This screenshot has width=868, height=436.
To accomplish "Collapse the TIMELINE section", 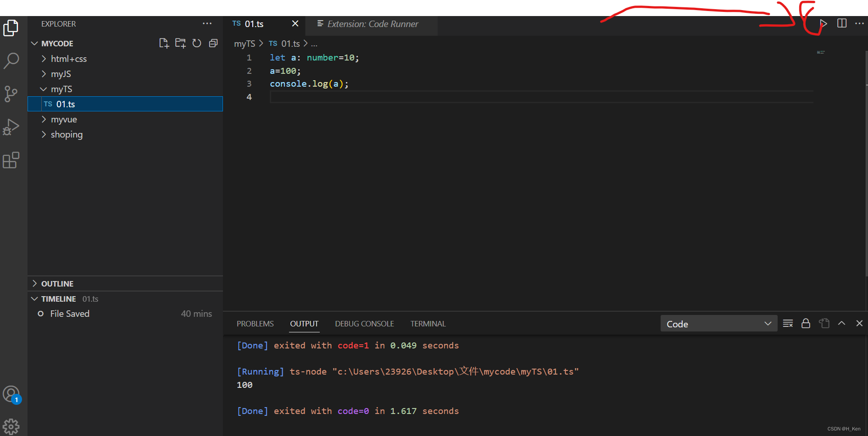I will pyautogui.click(x=125, y=299).
